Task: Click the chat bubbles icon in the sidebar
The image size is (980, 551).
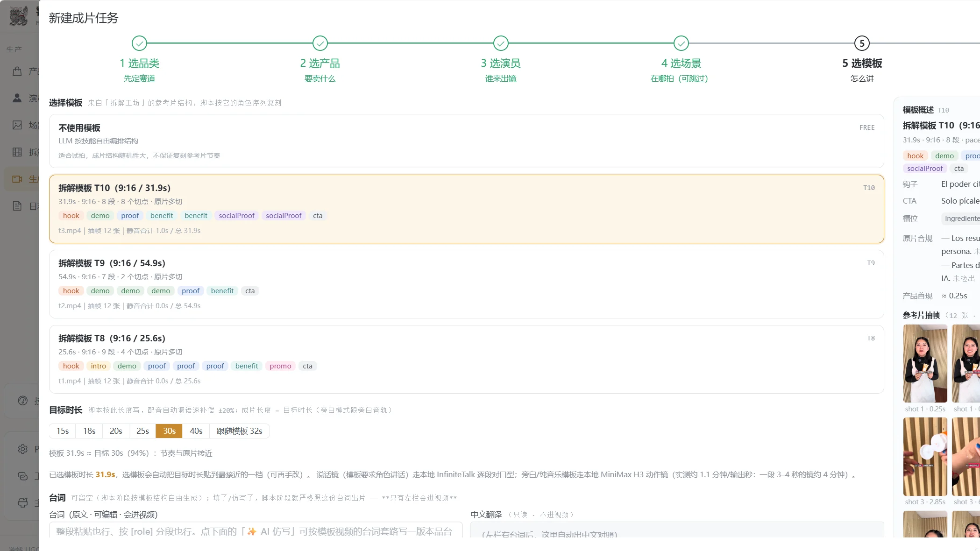Action: [x=23, y=476]
